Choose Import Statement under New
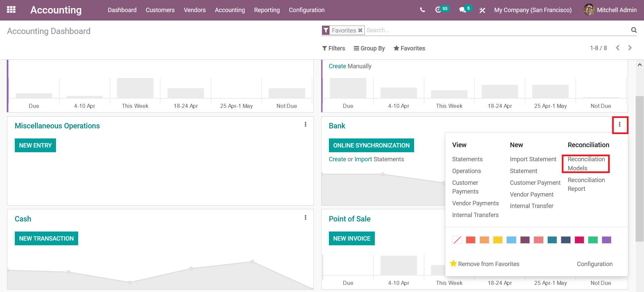The width and height of the screenshot is (644, 292). tap(533, 159)
